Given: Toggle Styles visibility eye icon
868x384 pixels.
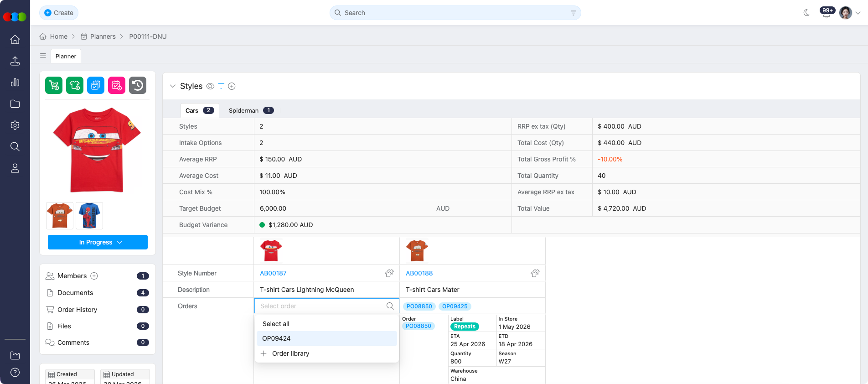Looking at the screenshot, I should click(210, 86).
